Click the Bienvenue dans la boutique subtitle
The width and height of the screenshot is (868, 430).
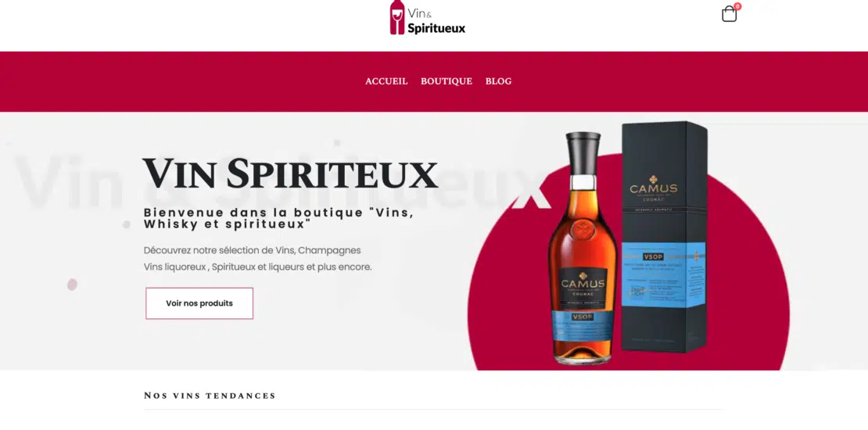coord(278,219)
